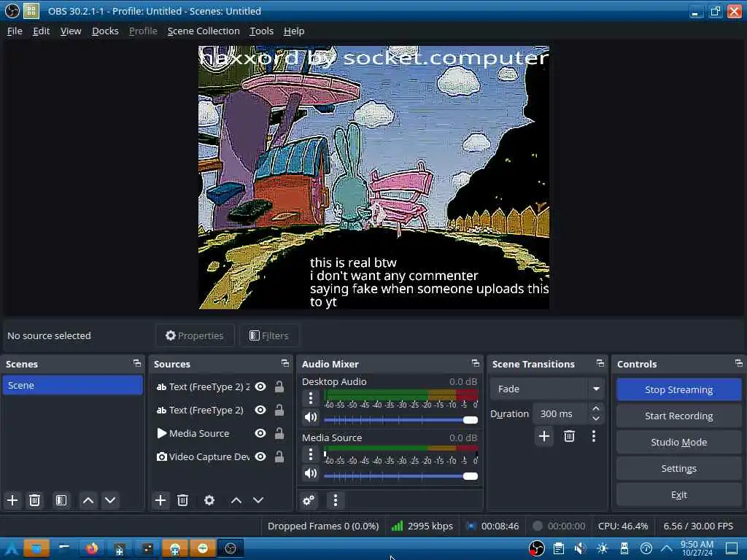This screenshot has height=560, width=747.
Task: Open the Edit menu
Action: (x=41, y=31)
